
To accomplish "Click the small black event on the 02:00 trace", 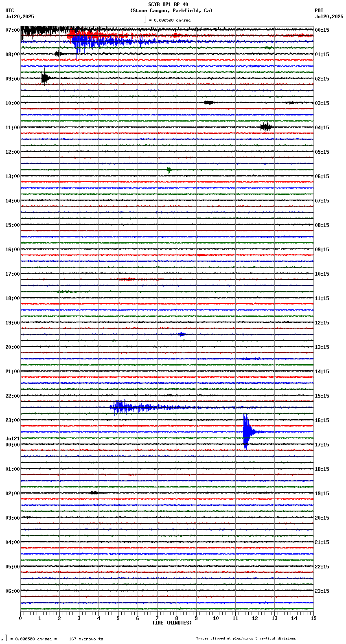I will (94, 493).
